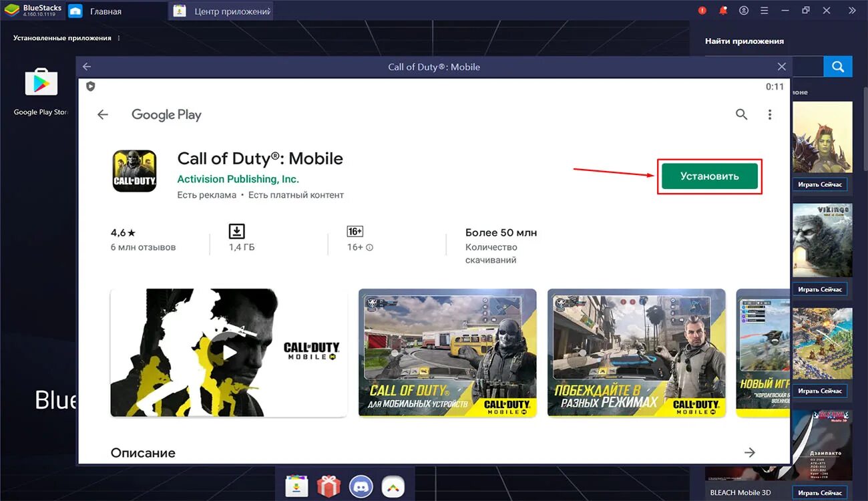Image resolution: width=868 pixels, height=501 pixels.
Task: Open the 'Побеждайте в разных режимах' screenshot
Action: point(636,353)
